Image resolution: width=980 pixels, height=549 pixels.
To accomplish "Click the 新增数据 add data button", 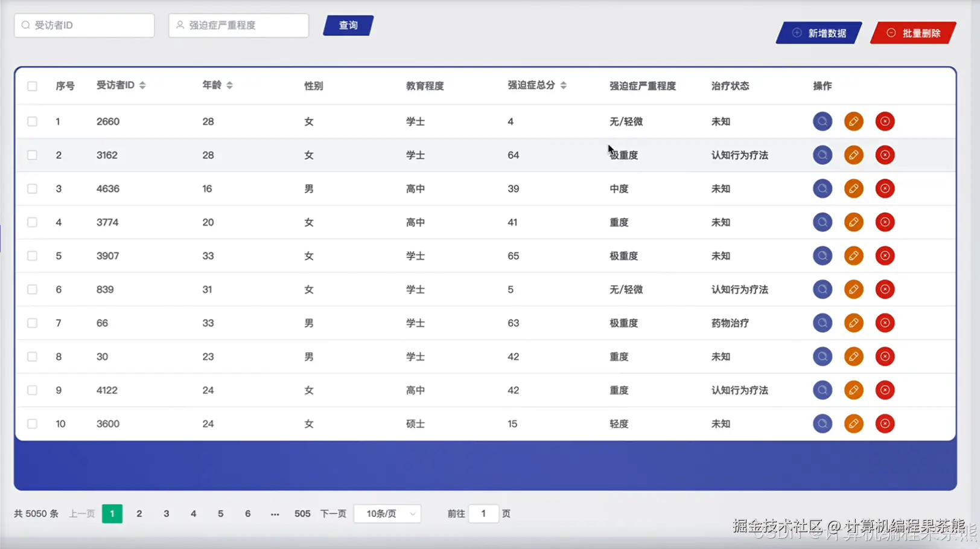I will (x=819, y=33).
